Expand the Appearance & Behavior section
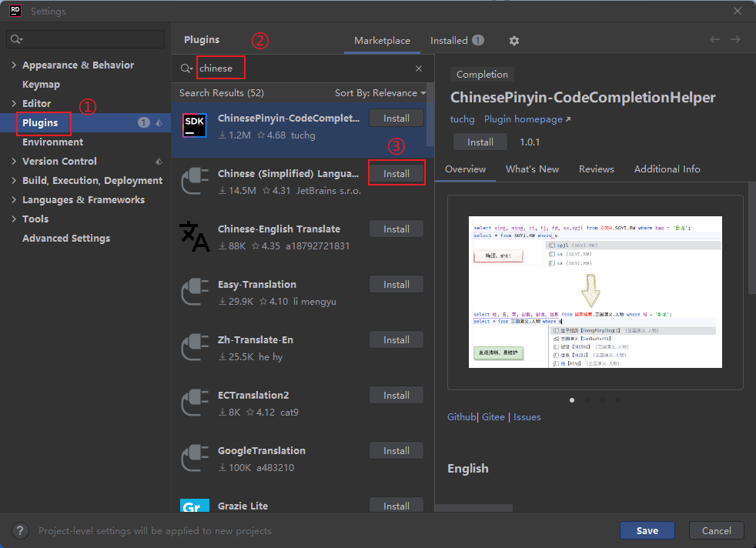This screenshot has width=756, height=548. pos(14,65)
